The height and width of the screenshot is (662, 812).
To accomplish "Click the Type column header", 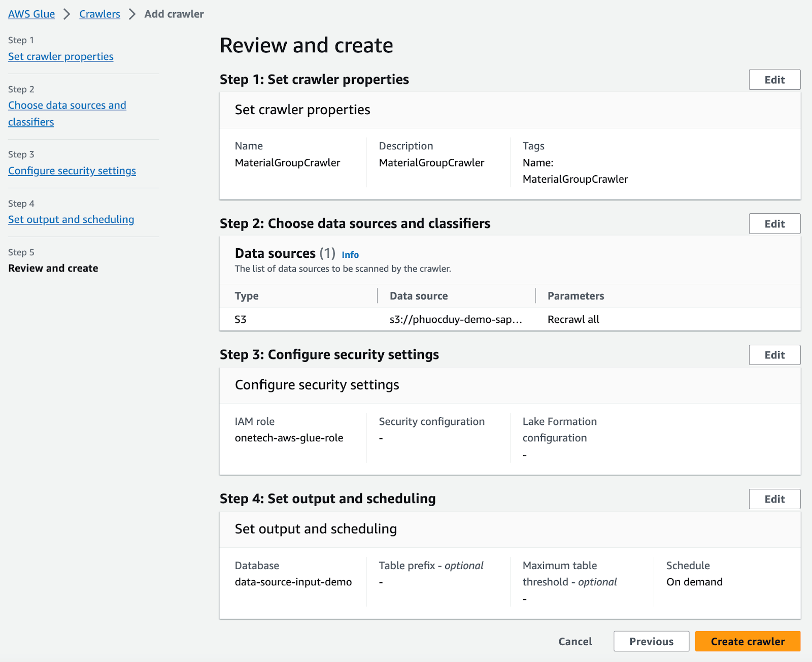I will coord(247,296).
